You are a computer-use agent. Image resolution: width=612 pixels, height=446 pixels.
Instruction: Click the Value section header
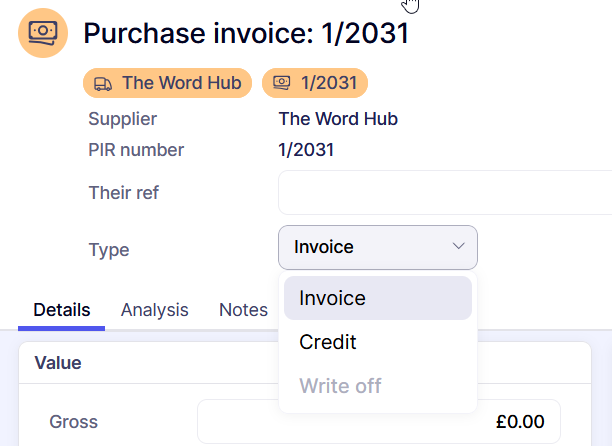point(58,363)
